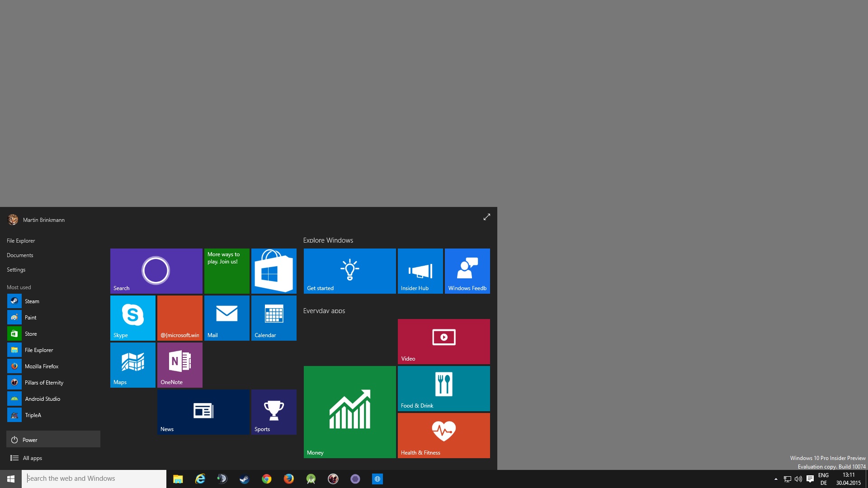Expand Start menu to full screen
This screenshot has height=488, width=868.
[486, 217]
